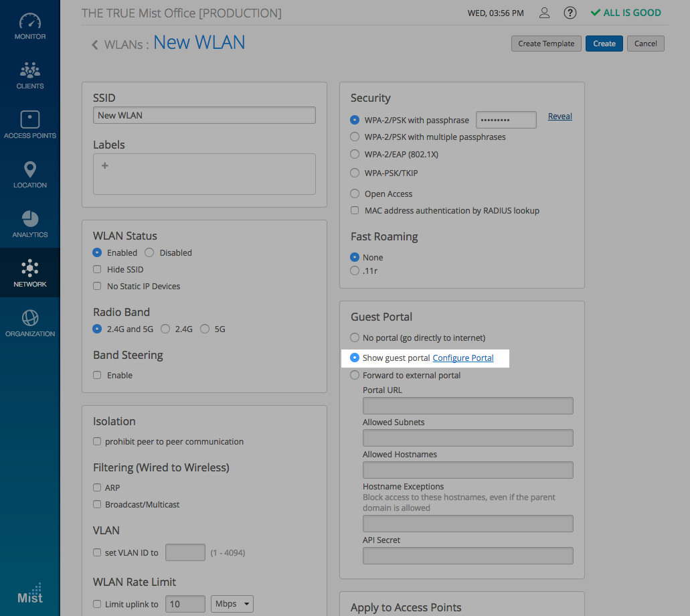The width and height of the screenshot is (690, 616).
Task: Open Access Points from the sidebar
Action: (x=29, y=125)
